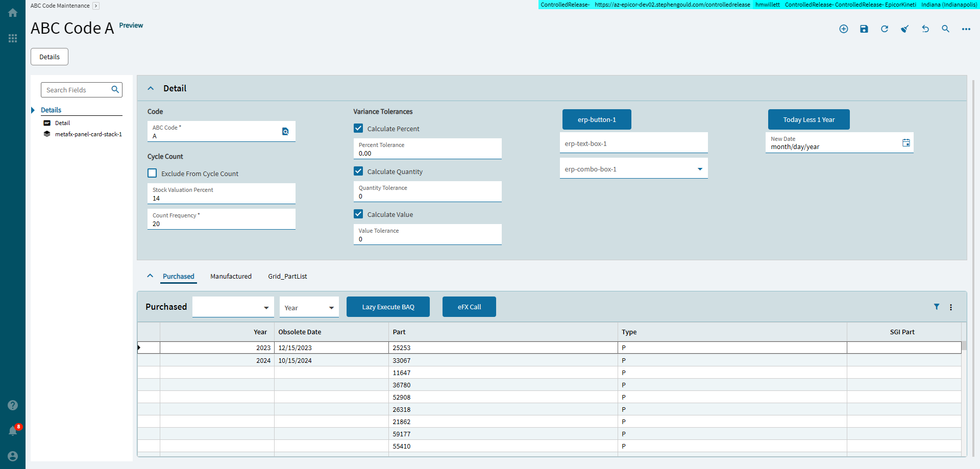Click the Purchased grid filter icon
980x469 pixels.
point(937,307)
